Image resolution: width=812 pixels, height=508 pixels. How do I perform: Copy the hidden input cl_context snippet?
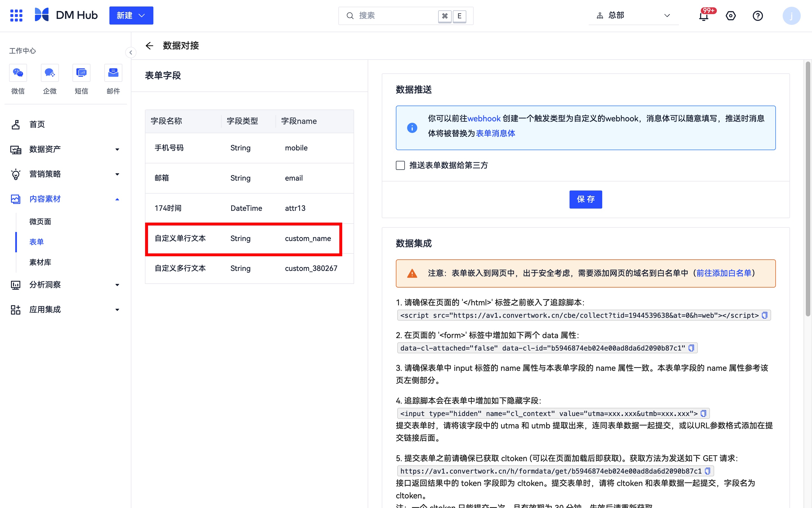(703, 413)
